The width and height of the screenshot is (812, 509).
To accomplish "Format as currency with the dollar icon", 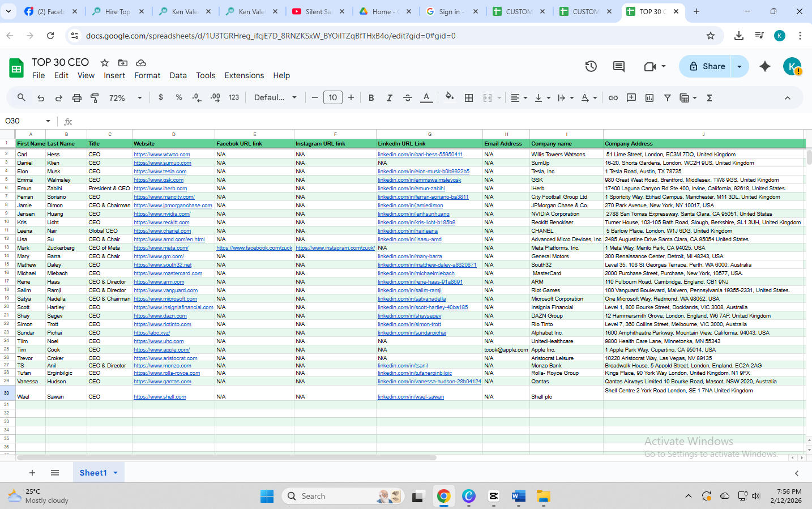I will pyautogui.click(x=161, y=97).
